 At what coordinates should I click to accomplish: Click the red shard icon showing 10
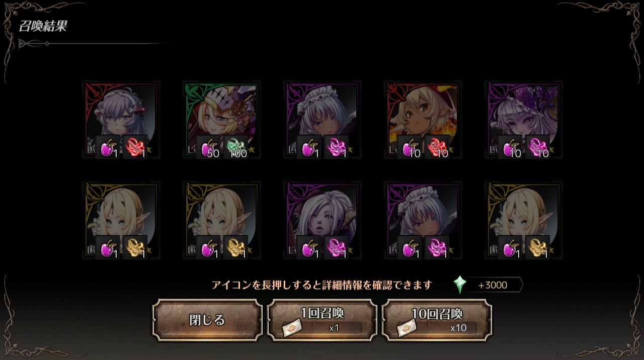pyautogui.click(x=437, y=147)
